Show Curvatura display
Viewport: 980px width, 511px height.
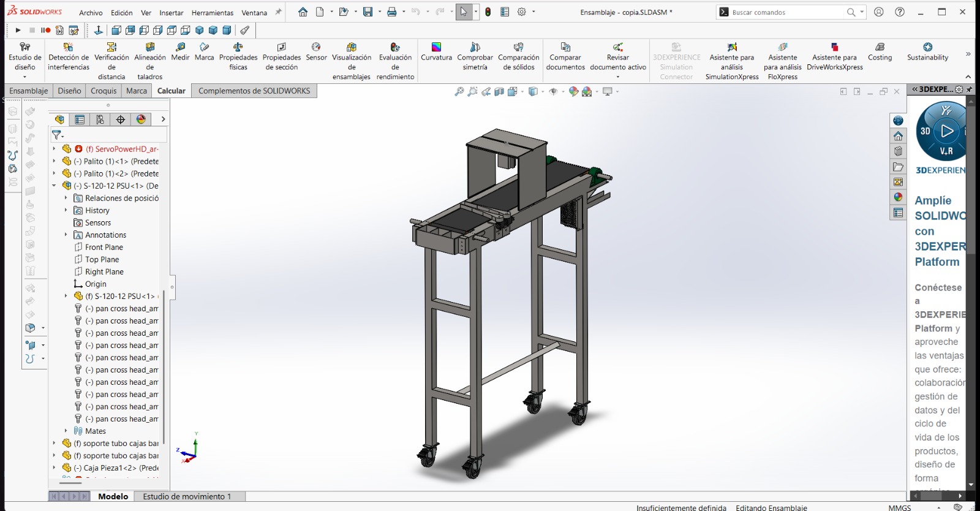pos(436,52)
